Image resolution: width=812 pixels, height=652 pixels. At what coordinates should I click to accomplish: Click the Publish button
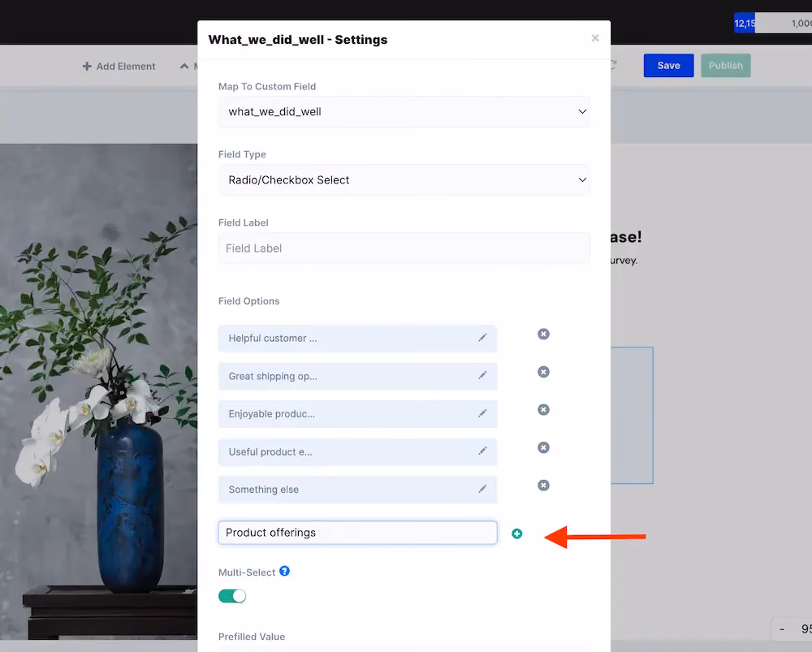click(725, 66)
